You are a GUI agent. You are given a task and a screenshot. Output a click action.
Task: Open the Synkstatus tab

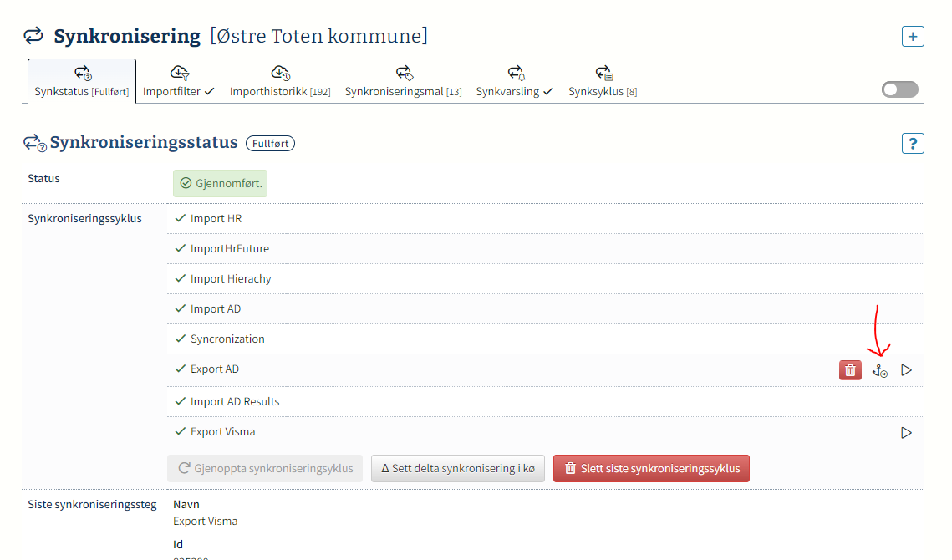click(82, 82)
